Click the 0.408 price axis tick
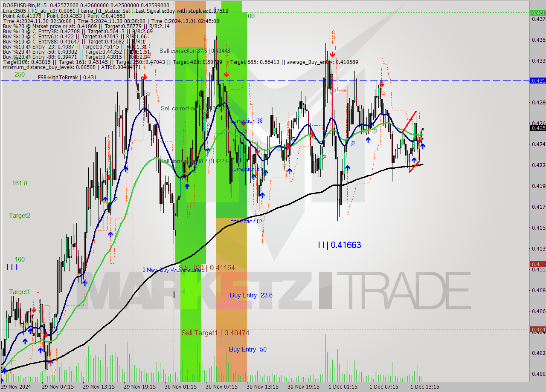 coord(538,290)
